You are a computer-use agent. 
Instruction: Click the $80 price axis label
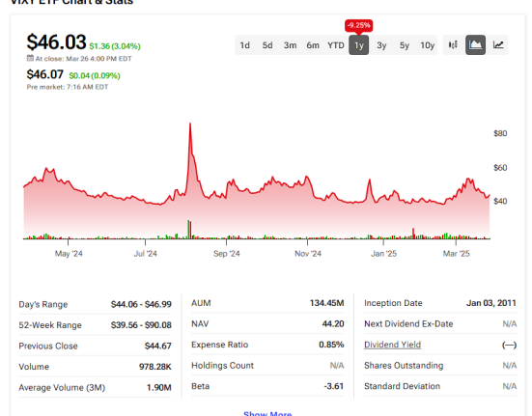pos(500,133)
